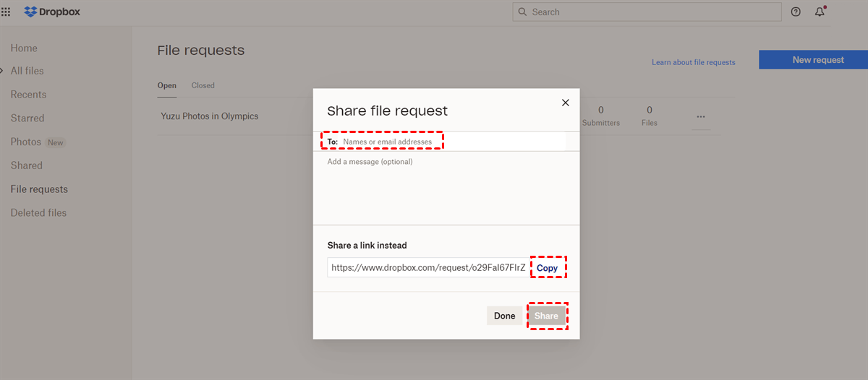This screenshot has height=380, width=868.
Task: Close the Share file request dialog
Action: pos(566,103)
